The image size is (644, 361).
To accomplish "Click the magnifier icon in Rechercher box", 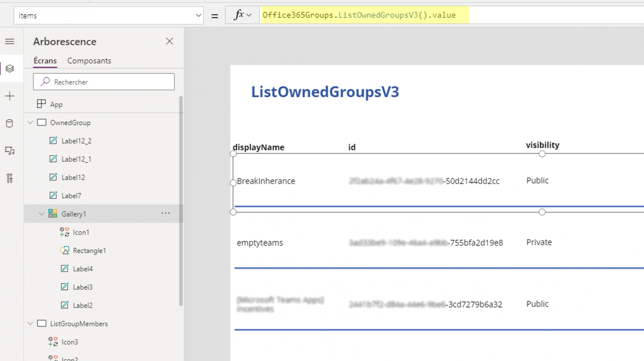I will click(x=44, y=81).
